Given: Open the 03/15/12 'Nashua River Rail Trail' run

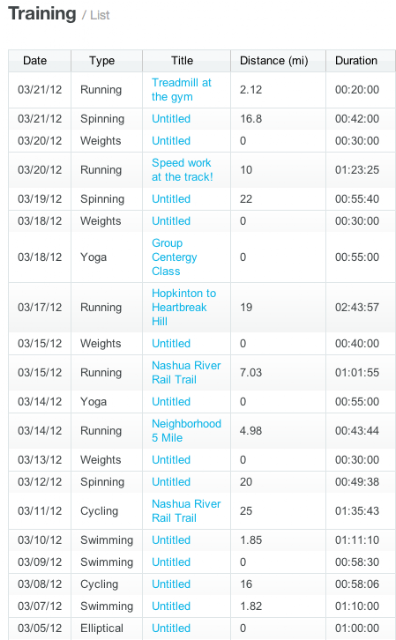Looking at the screenshot, I should tap(186, 372).
